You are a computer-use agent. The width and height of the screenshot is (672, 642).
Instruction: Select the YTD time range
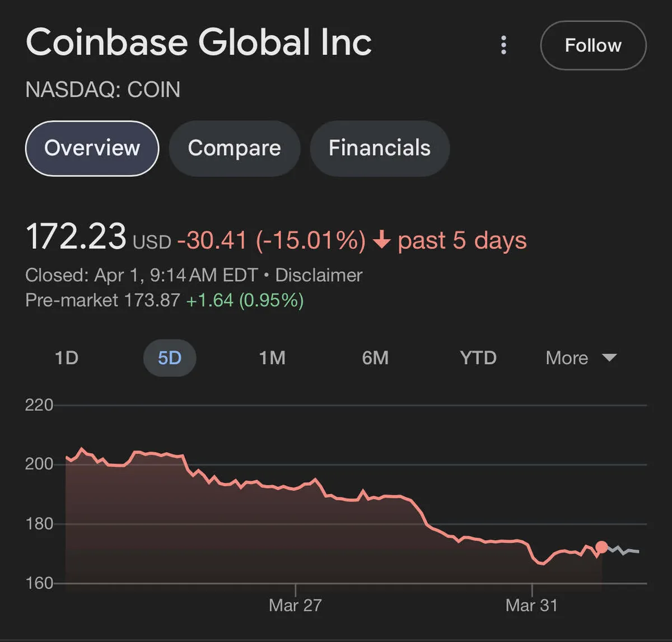coord(478,358)
